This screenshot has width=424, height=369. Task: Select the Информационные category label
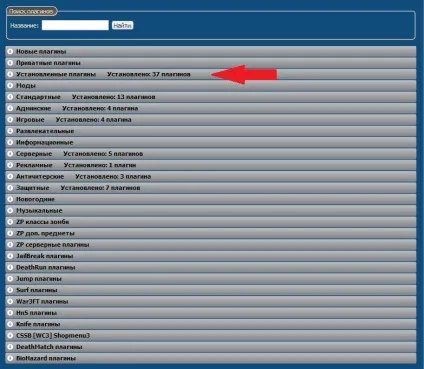tap(45, 142)
